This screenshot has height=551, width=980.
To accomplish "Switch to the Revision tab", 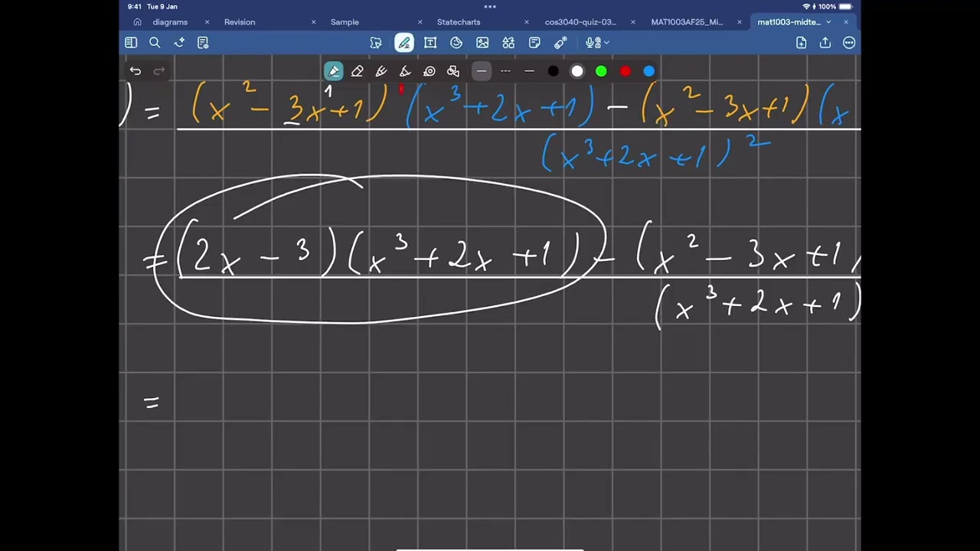I will click(240, 22).
